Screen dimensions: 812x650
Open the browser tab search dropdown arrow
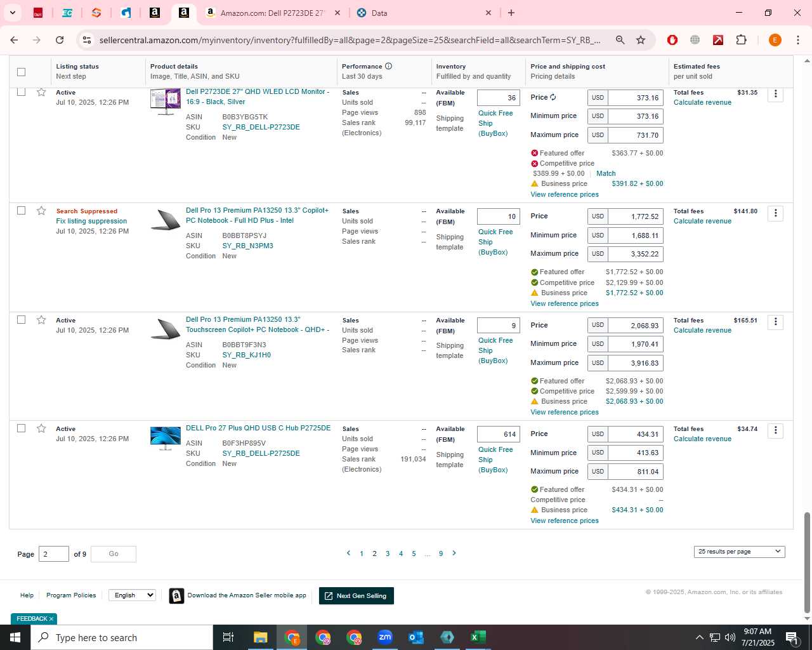point(12,13)
